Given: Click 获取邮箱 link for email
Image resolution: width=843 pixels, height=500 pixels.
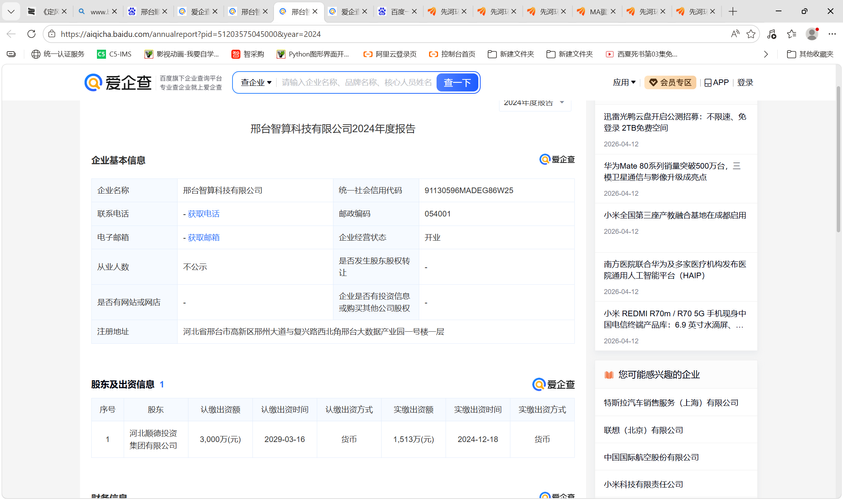Looking at the screenshot, I should click(x=203, y=238).
